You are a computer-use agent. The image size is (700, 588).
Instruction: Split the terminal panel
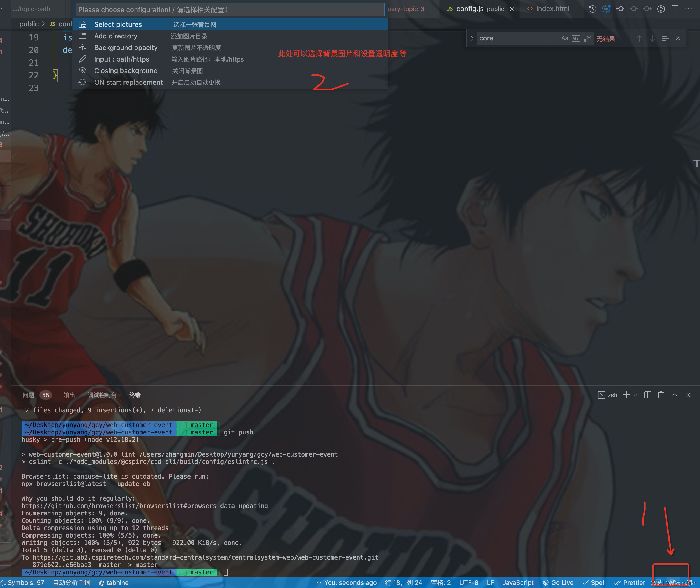[647, 395]
